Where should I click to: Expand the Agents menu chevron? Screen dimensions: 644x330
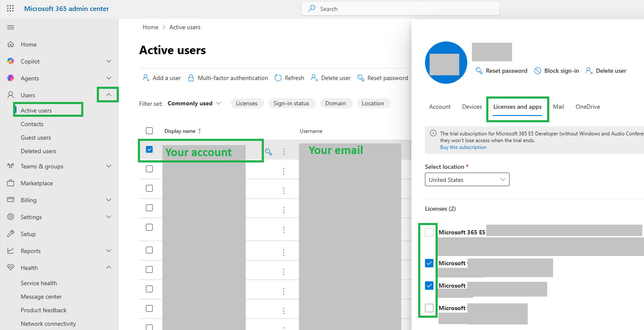pos(109,78)
